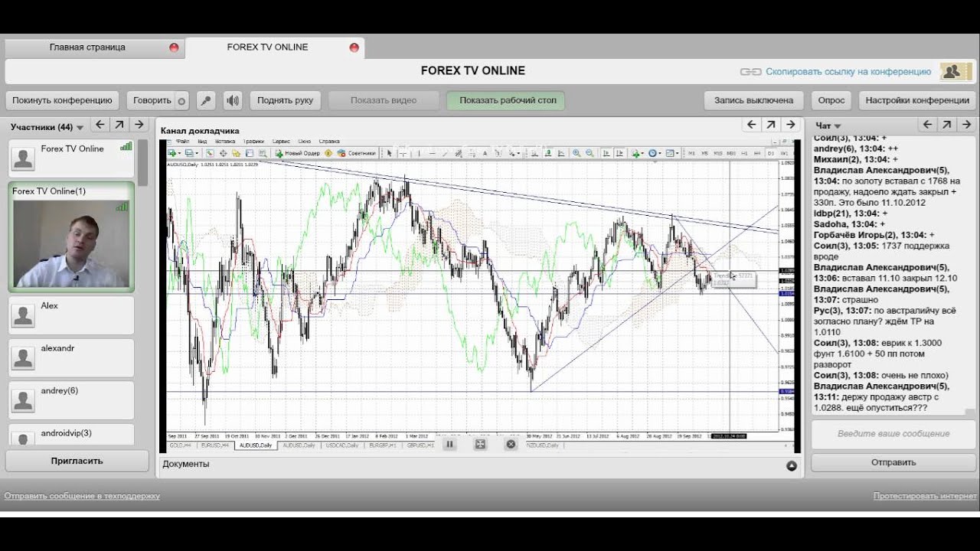Expand the Документы panel
Image resolution: width=980 pixels, height=551 pixels.
pos(792,465)
